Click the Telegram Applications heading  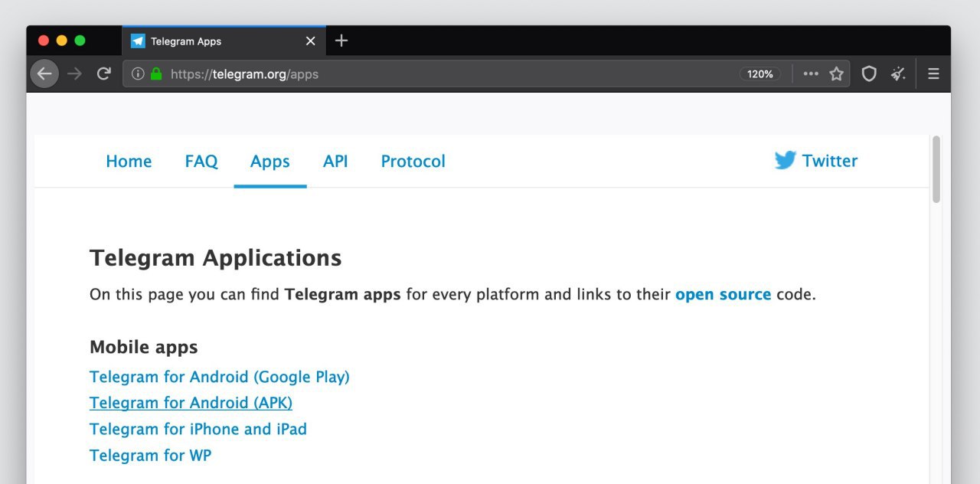pyautogui.click(x=216, y=258)
